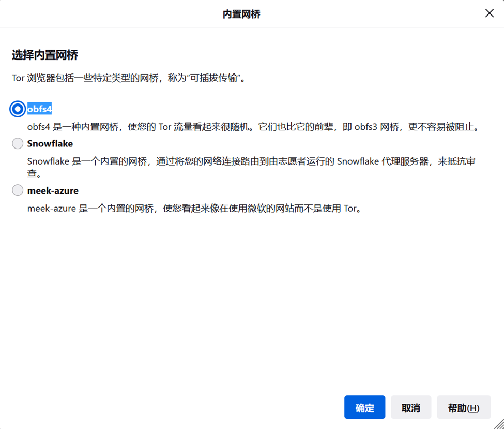
Task: Click the highlighted obfs4 label text
Action: (39, 109)
